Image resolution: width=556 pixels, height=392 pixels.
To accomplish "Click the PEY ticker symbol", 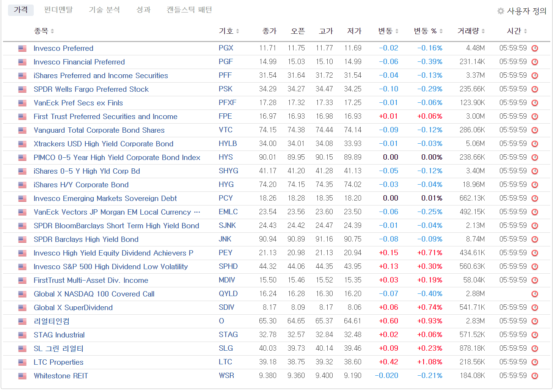I will tap(226, 253).
